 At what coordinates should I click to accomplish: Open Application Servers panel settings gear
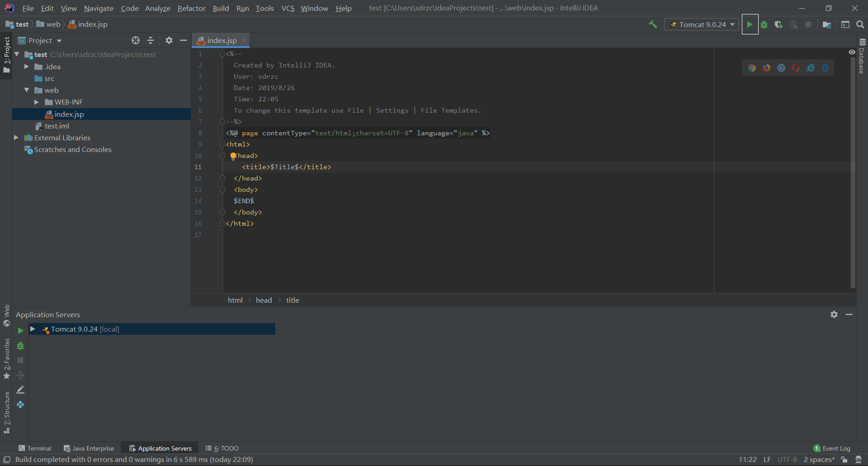834,314
